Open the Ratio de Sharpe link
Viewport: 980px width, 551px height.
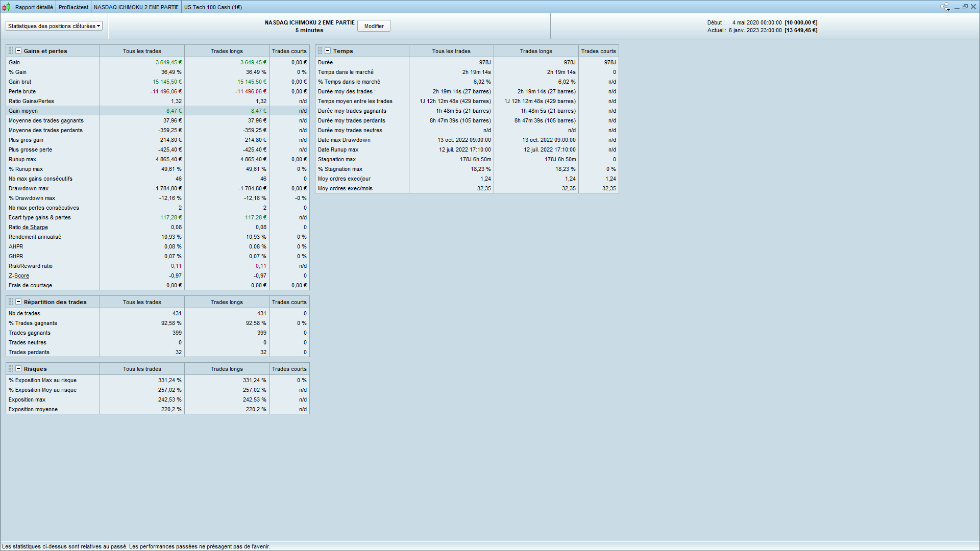click(x=28, y=228)
